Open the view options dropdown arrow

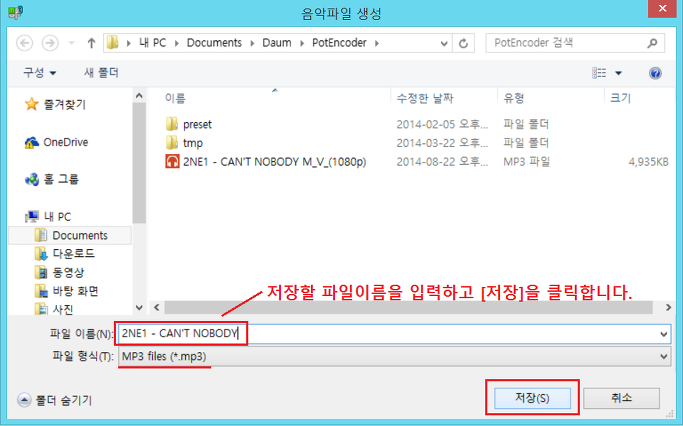pyautogui.click(x=618, y=73)
